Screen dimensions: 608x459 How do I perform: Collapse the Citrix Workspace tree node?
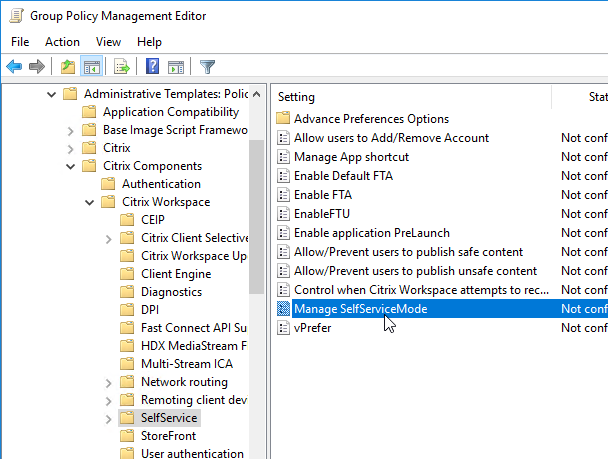pyautogui.click(x=90, y=203)
